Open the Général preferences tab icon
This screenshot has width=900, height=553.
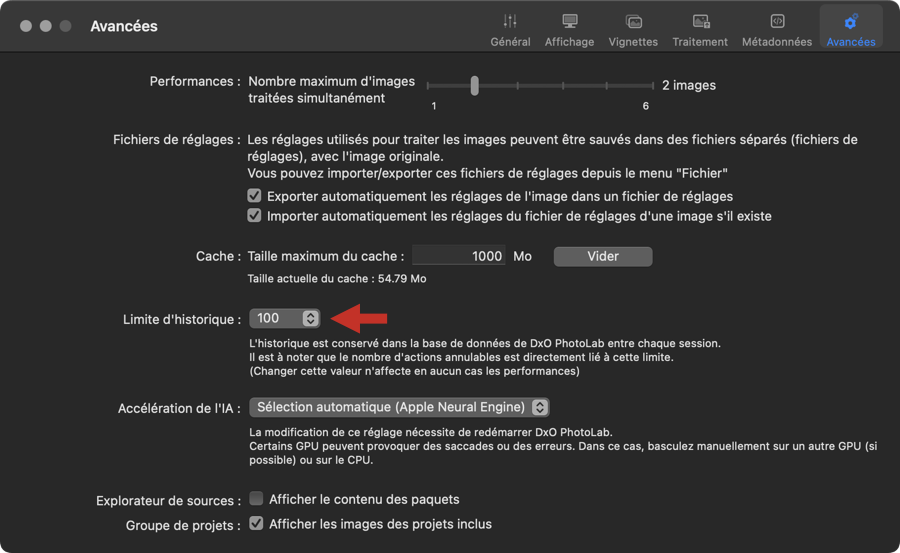pos(510,21)
